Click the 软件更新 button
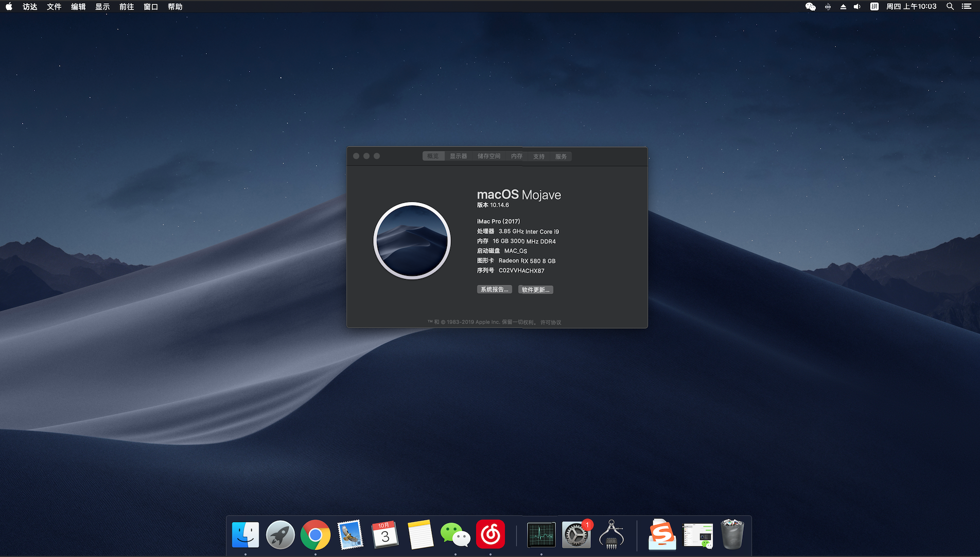 click(x=535, y=289)
